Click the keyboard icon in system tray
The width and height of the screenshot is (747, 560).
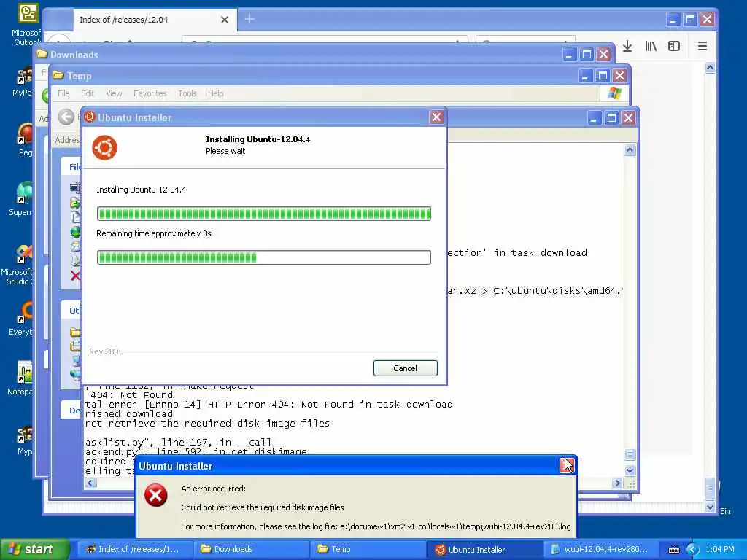click(674, 550)
